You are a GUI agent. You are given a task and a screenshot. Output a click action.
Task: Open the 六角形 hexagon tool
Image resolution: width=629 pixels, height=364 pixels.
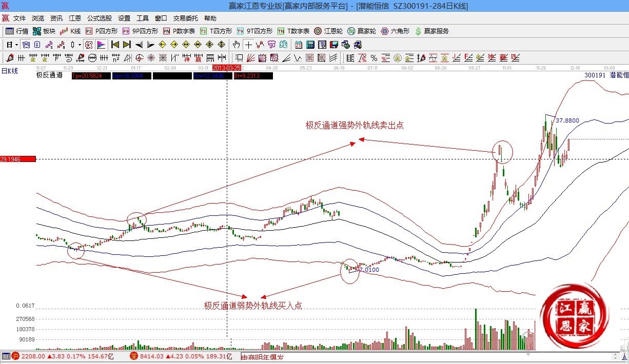pos(395,31)
